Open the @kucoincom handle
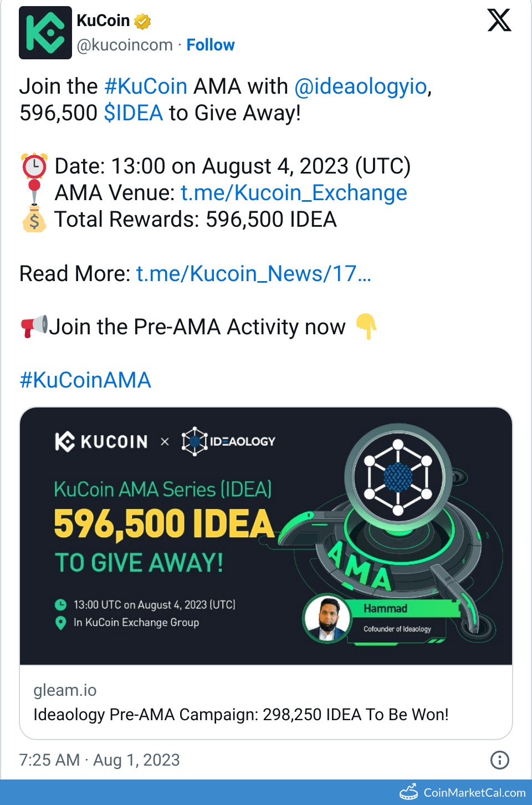This screenshot has width=532, height=805. (125, 45)
